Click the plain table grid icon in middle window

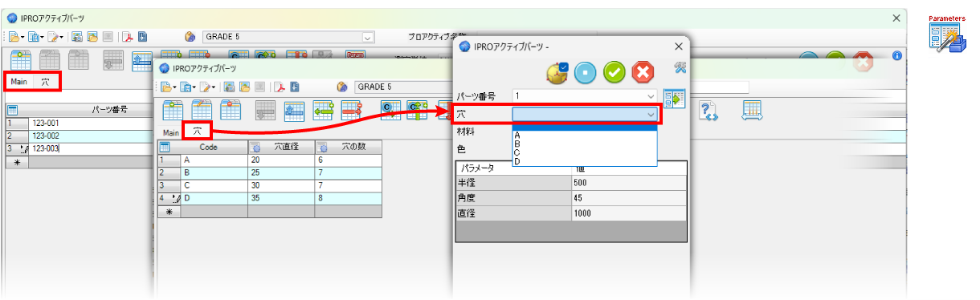[173, 111]
